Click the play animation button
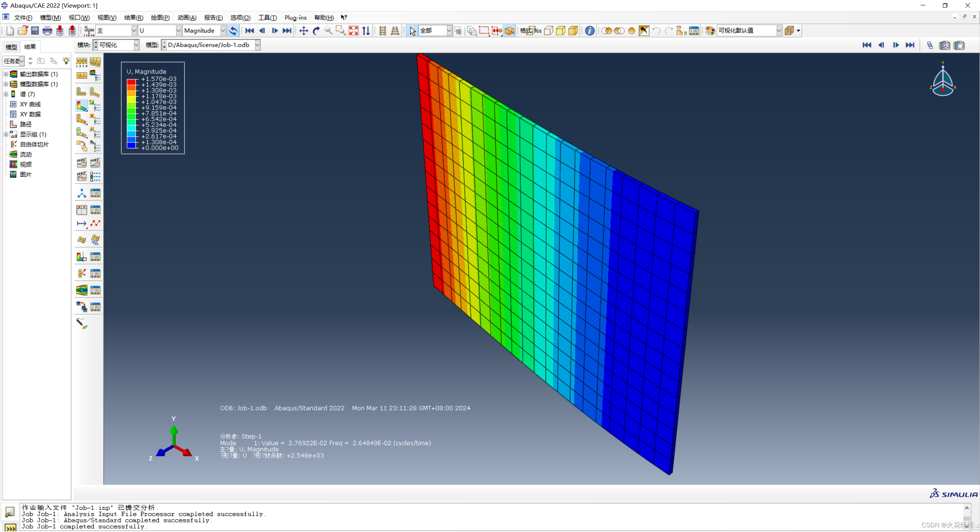The height and width of the screenshot is (532, 980). tap(274, 31)
